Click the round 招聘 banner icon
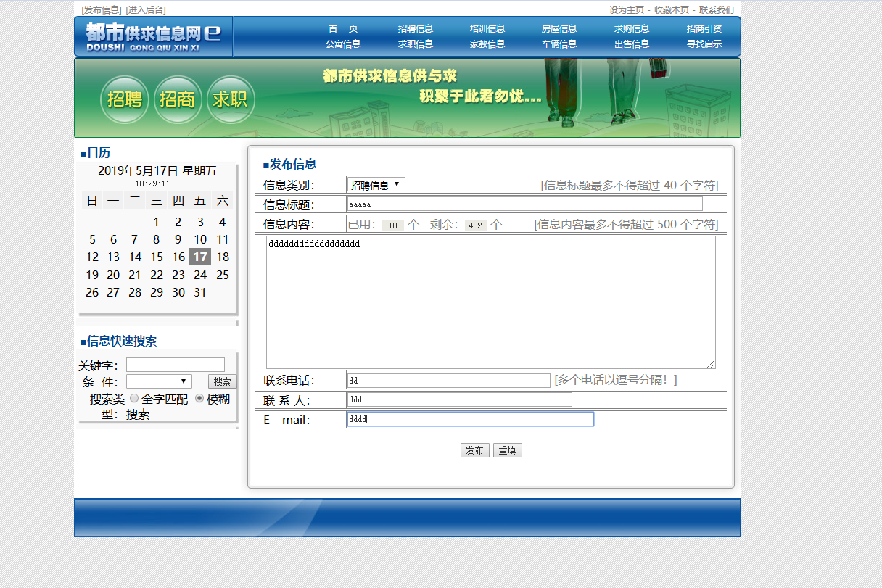This screenshot has width=882, height=588. 125,99
